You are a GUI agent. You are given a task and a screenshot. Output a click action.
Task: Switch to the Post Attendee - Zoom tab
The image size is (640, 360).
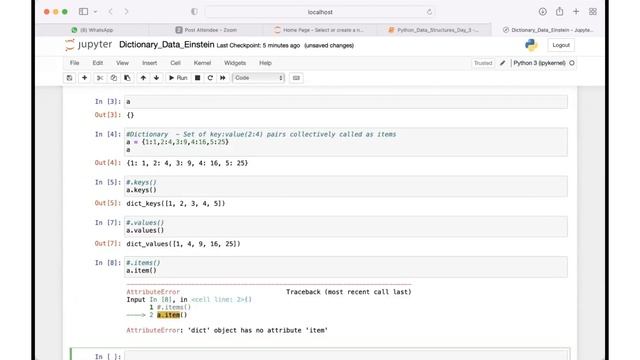(x=206, y=30)
